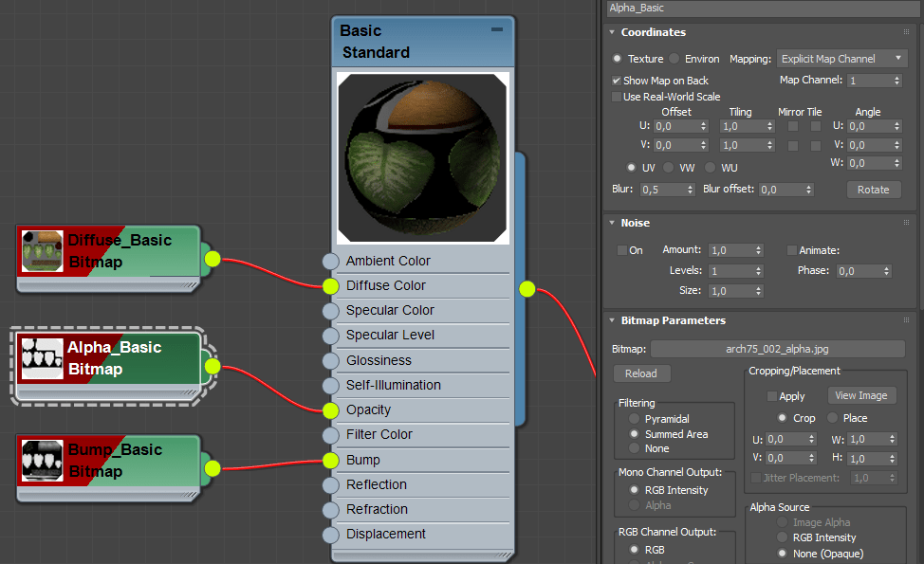The height and width of the screenshot is (564, 924).
Task: Collapse the Basic Standard material node
Action: click(497, 30)
